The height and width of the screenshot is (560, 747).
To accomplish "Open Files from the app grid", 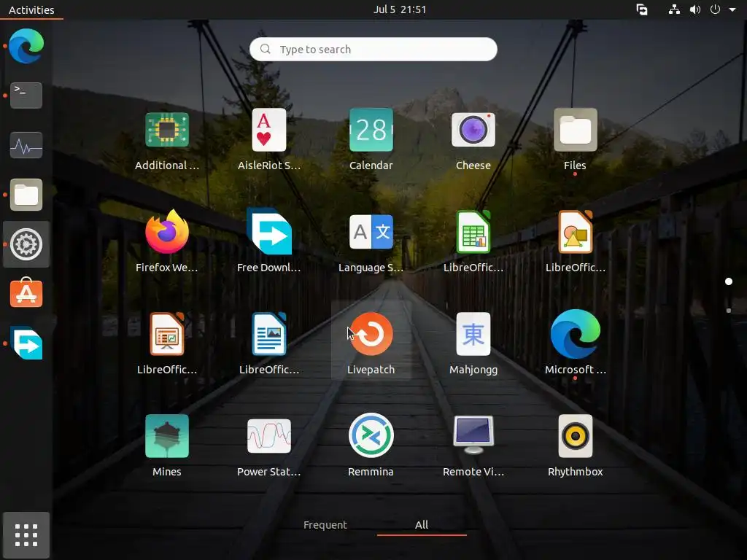I will pos(575,130).
